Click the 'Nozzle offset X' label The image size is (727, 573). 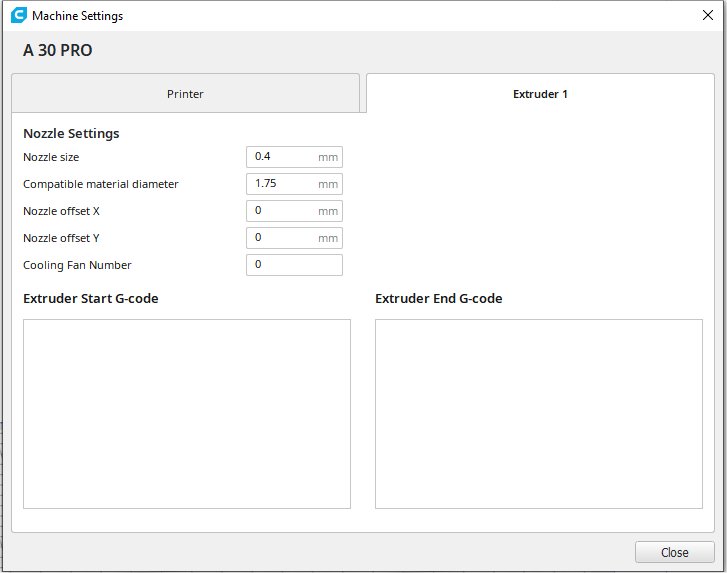click(x=61, y=211)
